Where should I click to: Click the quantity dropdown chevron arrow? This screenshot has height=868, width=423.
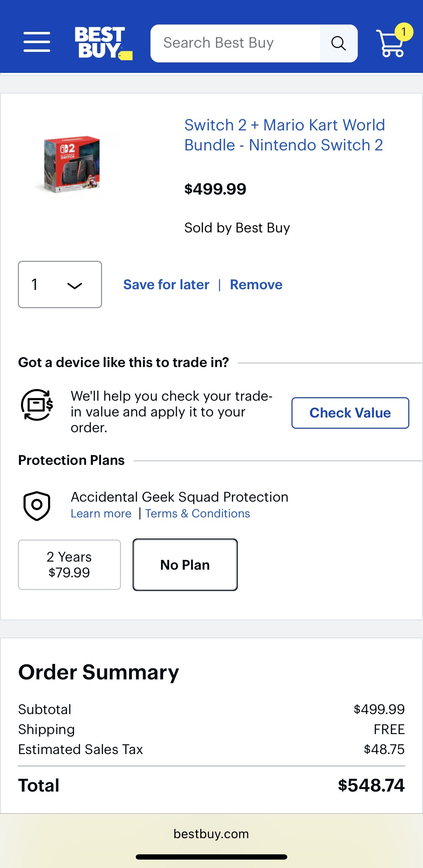tap(74, 286)
